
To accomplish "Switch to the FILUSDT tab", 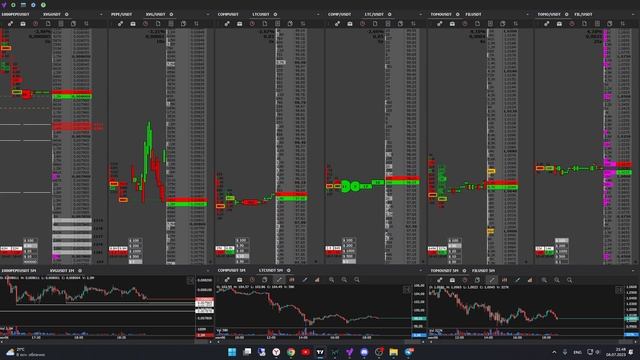I will click(473, 14).
